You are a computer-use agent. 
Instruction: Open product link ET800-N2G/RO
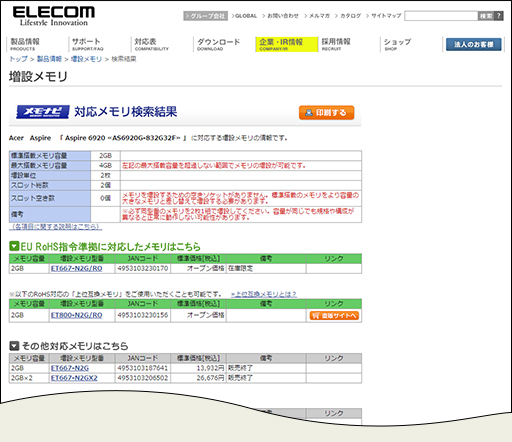pos(76,315)
